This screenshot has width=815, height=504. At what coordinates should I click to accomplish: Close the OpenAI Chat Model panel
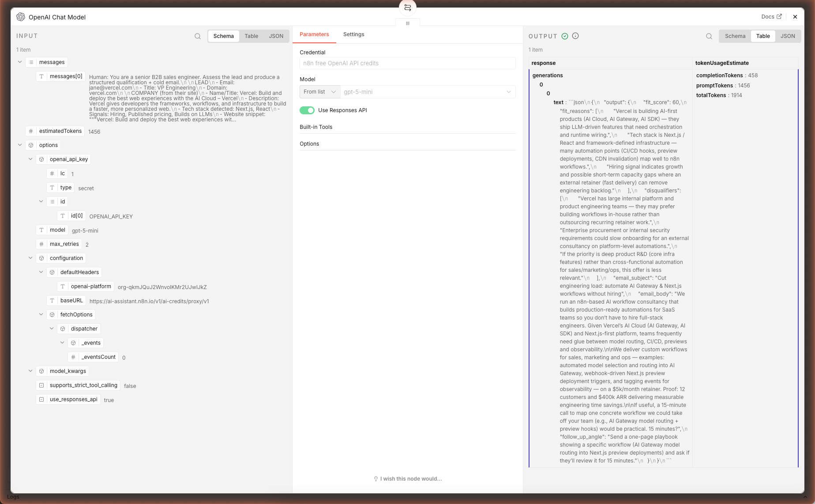[795, 17]
